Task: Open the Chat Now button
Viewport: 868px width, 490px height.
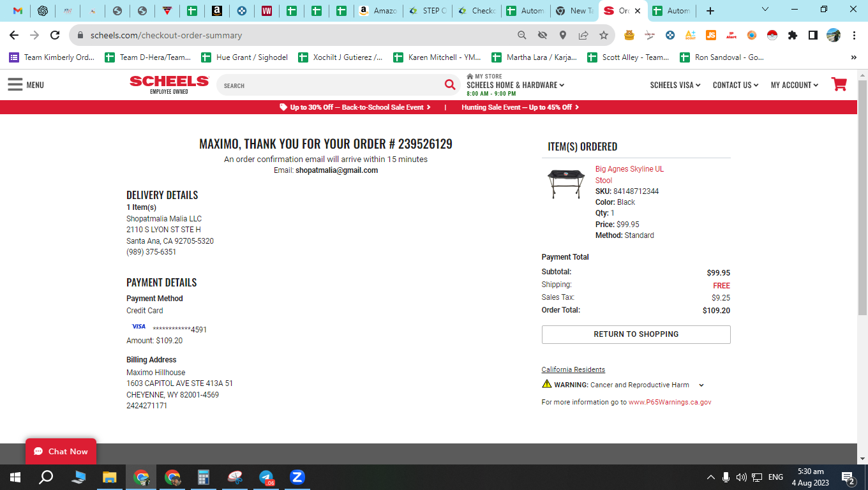Action: (61, 452)
